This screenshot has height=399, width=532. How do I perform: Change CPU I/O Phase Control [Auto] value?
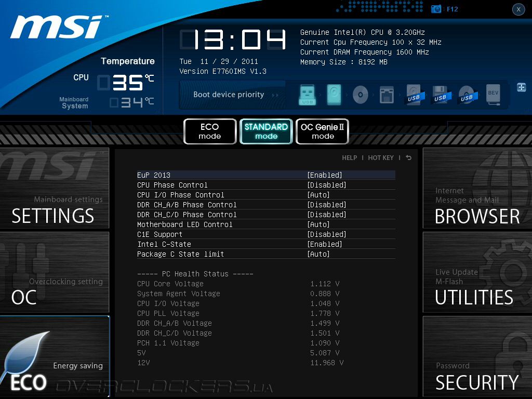click(318, 195)
